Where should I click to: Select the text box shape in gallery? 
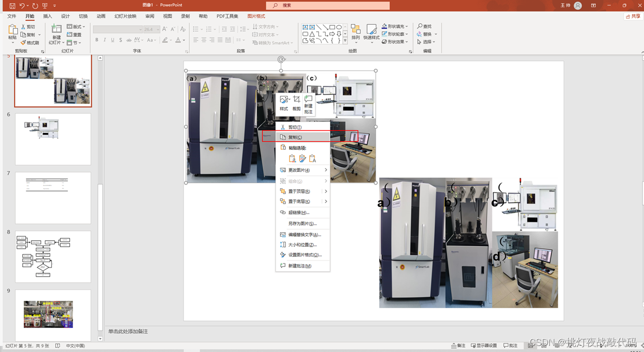[306, 27]
